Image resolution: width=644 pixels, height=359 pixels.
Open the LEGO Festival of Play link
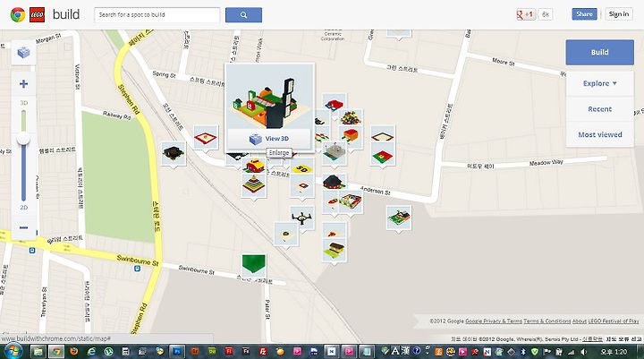[614, 321]
